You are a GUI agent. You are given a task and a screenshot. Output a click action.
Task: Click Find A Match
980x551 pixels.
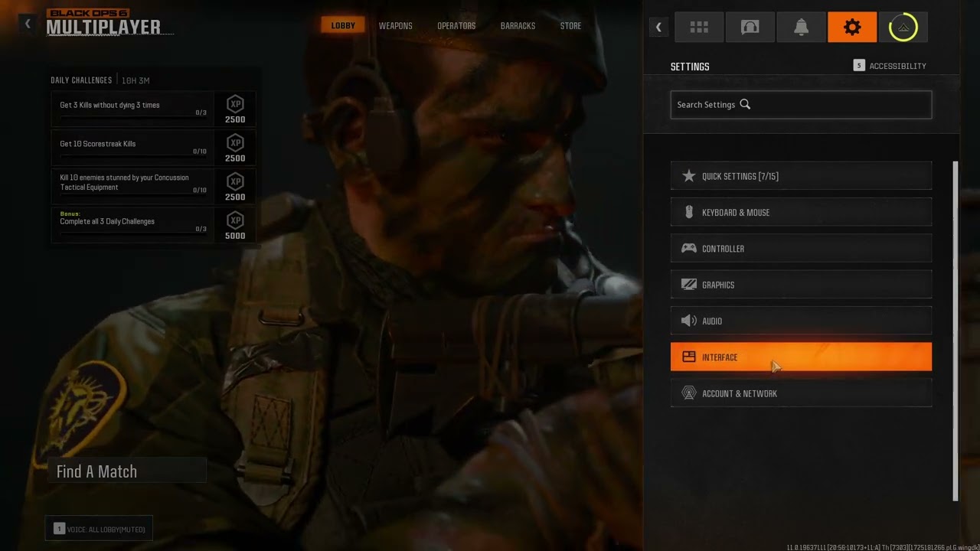[127, 471]
